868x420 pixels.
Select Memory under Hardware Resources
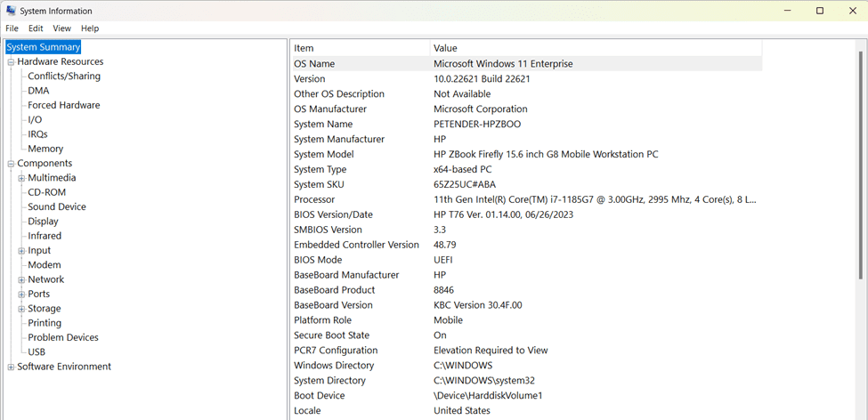pyautogui.click(x=45, y=149)
